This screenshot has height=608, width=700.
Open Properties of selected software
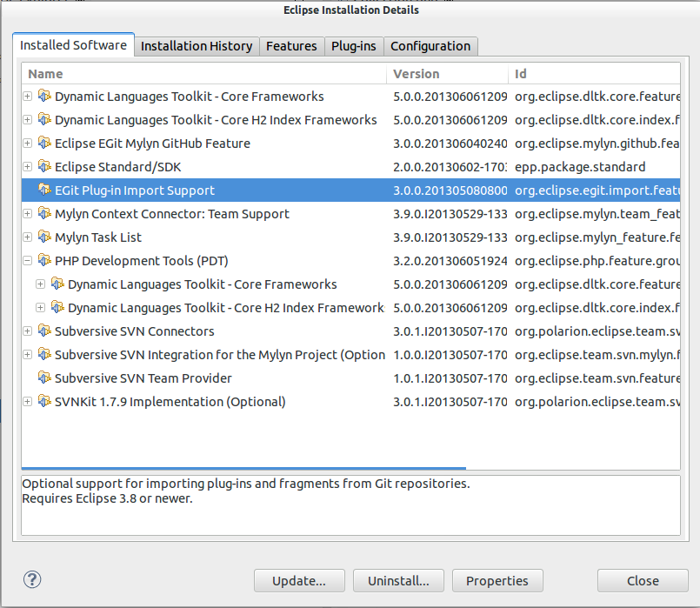pyautogui.click(x=497, y=581)
